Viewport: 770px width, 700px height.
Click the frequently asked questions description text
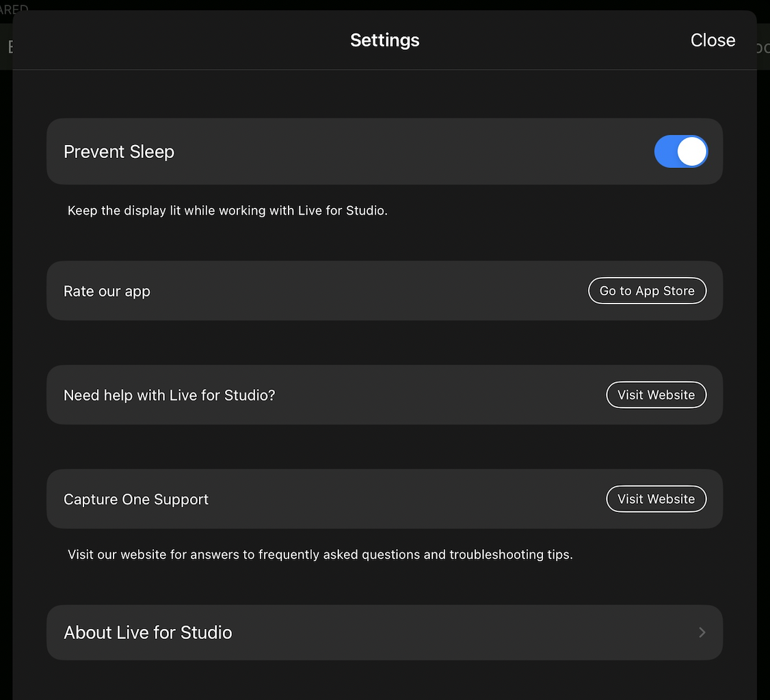coord(320,554)
